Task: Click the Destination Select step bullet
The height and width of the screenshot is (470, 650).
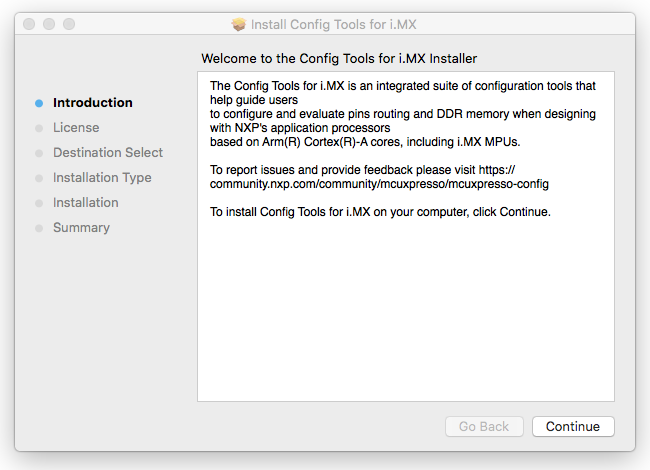Action: [x=39, y=153]
